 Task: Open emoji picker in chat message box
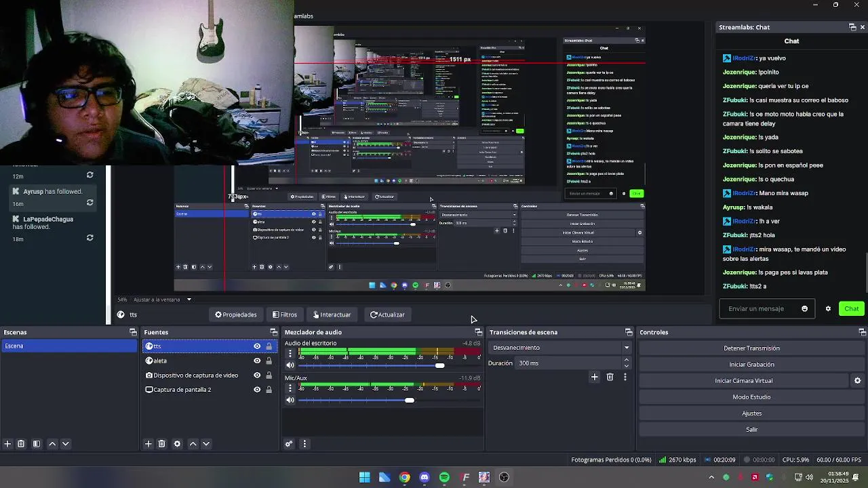[x=804, y=309]
